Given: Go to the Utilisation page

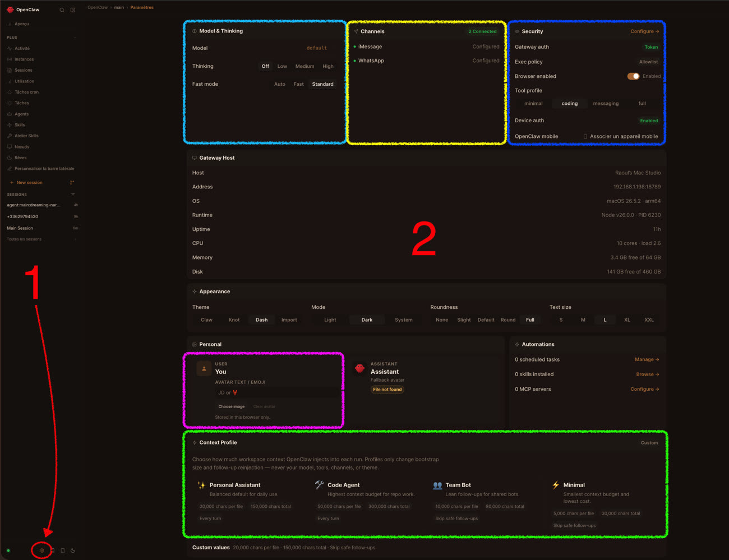Looking at the screenshot, I should tap(24, 81).
